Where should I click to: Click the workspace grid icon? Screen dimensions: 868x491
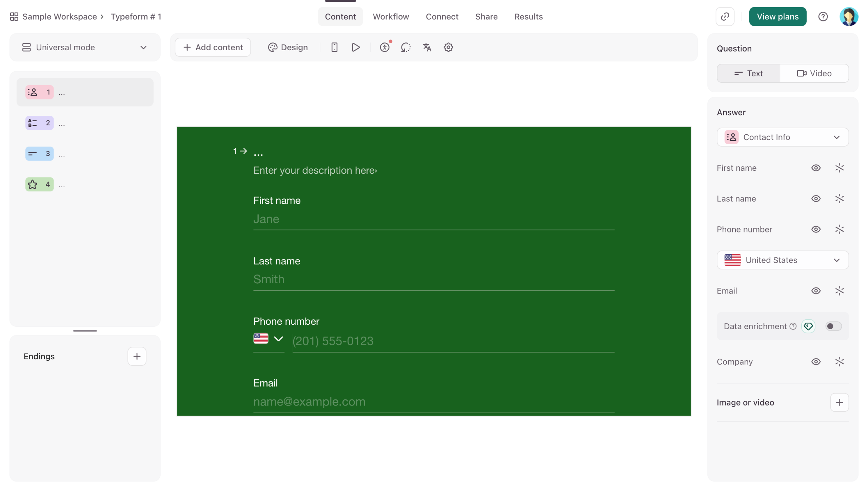[14, 17]
